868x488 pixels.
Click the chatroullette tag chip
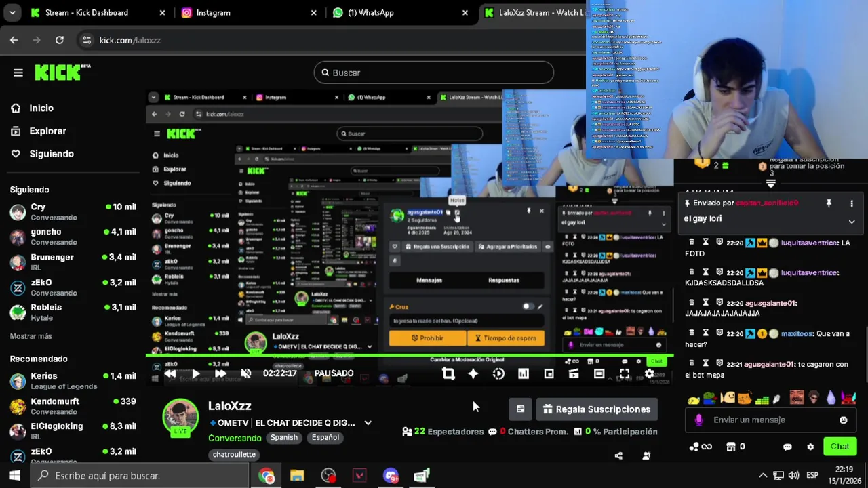(x=234, y=455)
